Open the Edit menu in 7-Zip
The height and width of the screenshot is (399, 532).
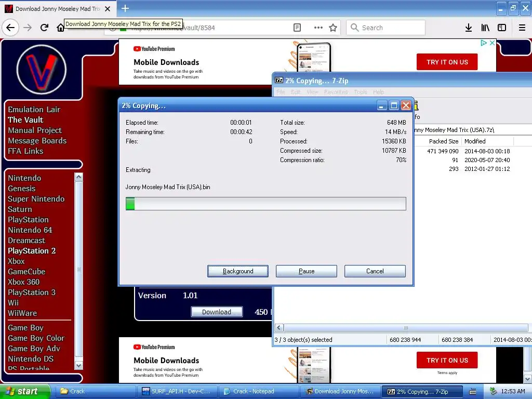(296, 92)
